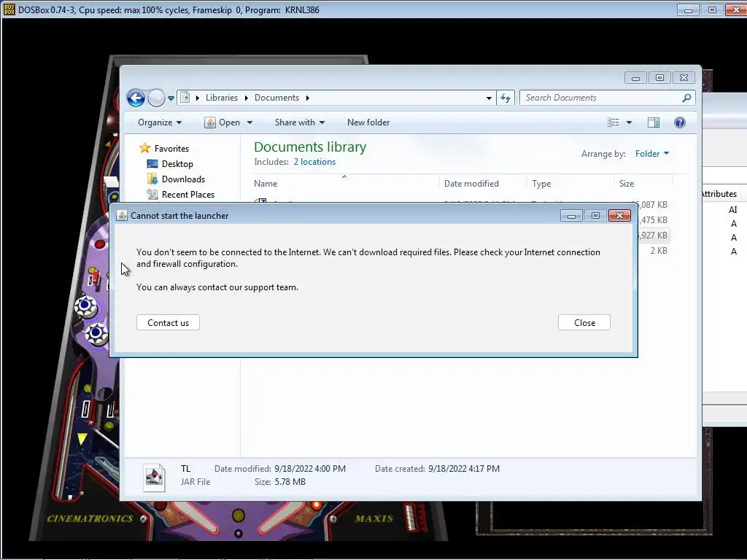Image resolution: width=747 pixels, height=560 pixels.
Task: Click the Contact us button
Action: (x=169, y=322)
